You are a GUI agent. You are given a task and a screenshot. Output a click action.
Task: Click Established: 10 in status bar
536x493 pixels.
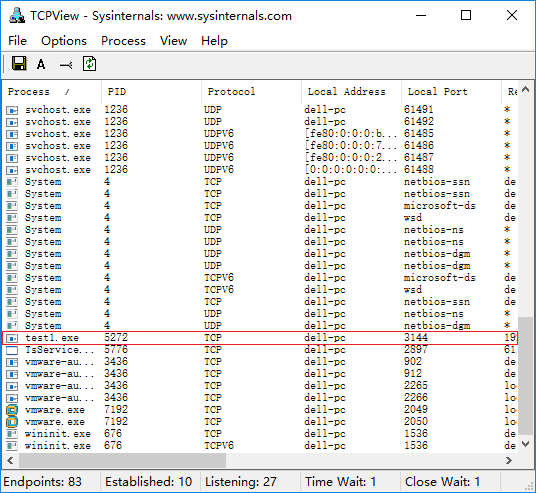[x=148, y=482]
